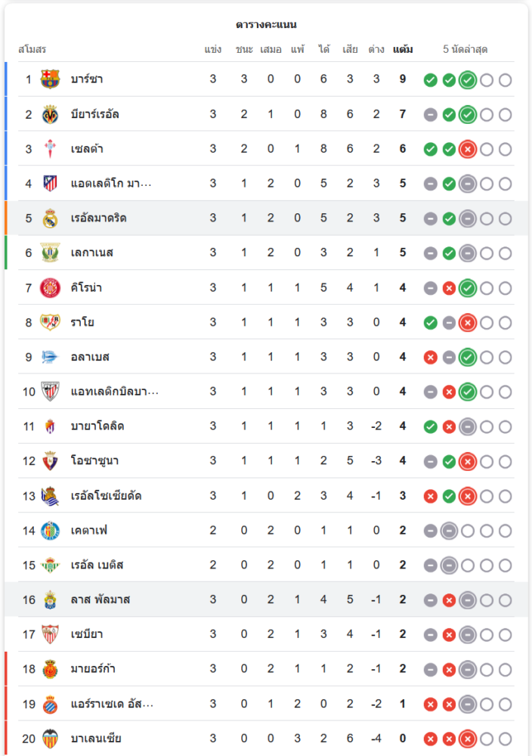Click Alaves' first red loss circle
The height and width of the screenshot is (756, 532).
[x=430, y=358]
